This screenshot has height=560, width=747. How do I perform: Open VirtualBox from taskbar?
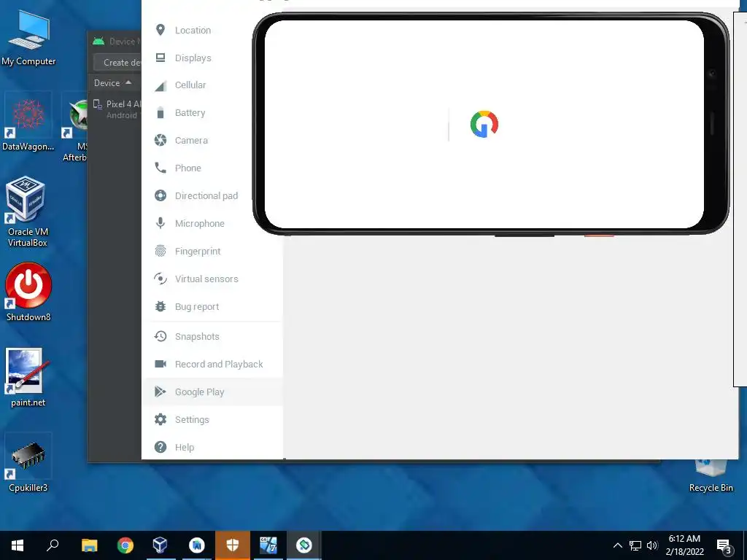point(160,545)
